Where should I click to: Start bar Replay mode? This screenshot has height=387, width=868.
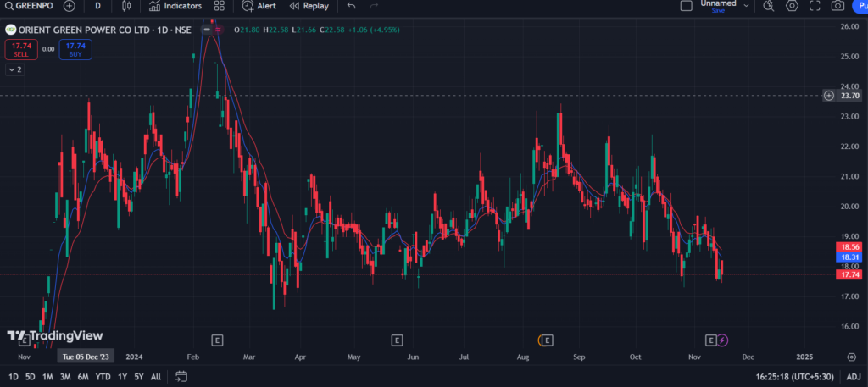309,6
